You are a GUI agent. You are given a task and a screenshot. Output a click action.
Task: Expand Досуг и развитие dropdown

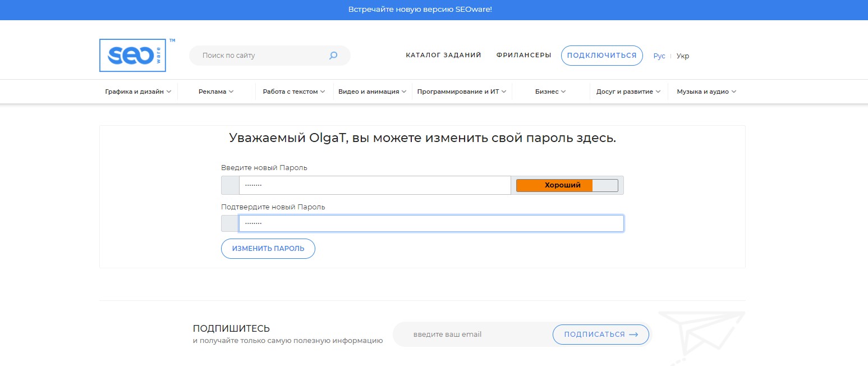click(628, 91)
